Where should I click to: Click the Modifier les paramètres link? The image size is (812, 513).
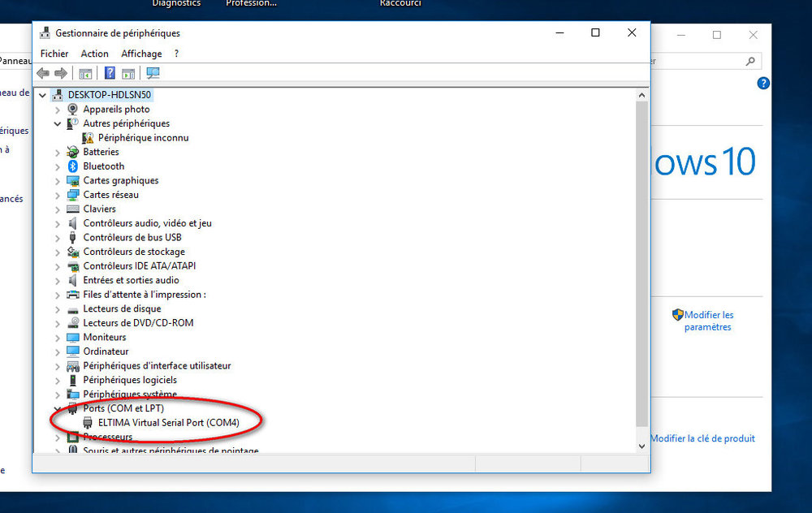click(x=708, y=321)
